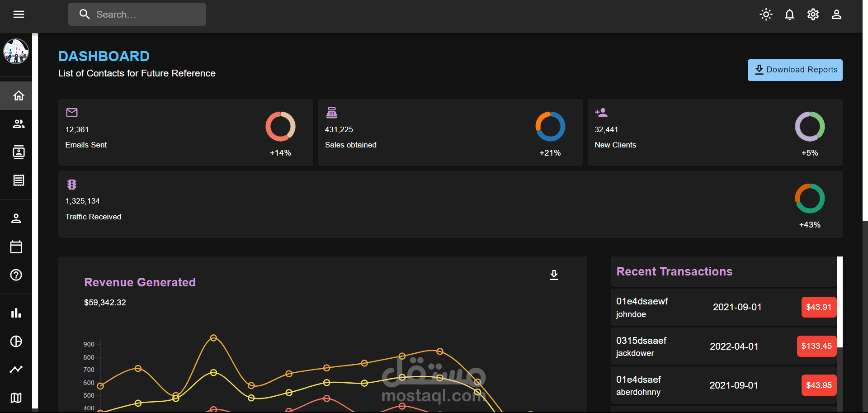868x413 pixels.
Task: Open the geography map sidebar icon
Action: (x=16, y=398)
